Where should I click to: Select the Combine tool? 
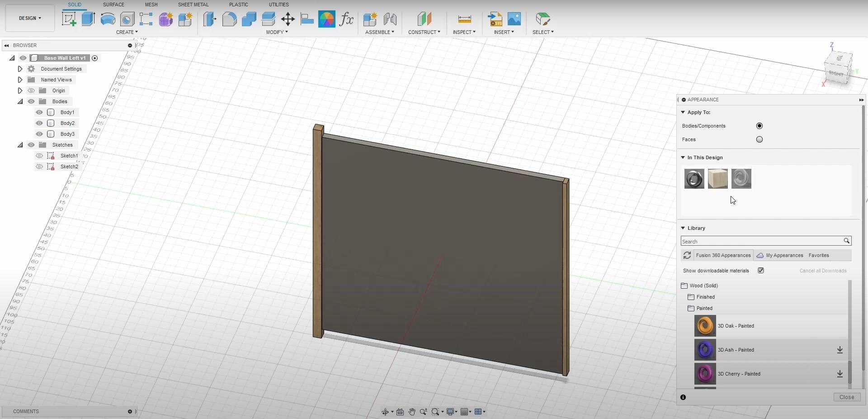coord(249,19)
